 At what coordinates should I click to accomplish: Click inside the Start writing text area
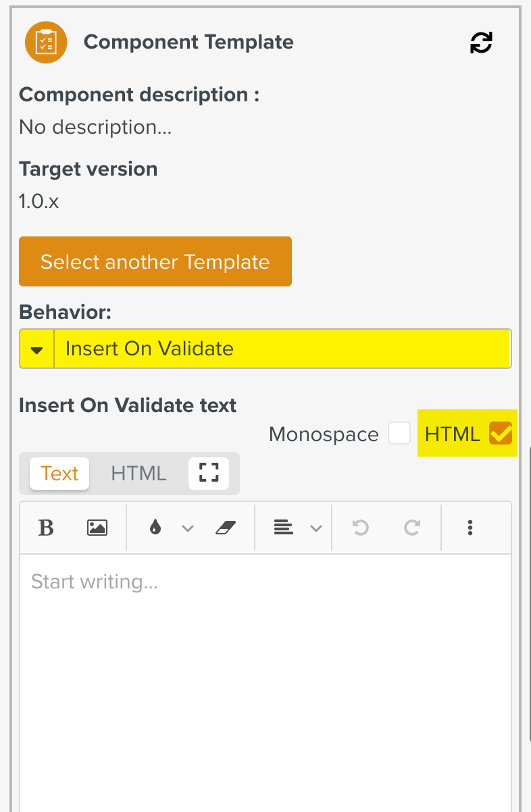(x=263, y=608)
